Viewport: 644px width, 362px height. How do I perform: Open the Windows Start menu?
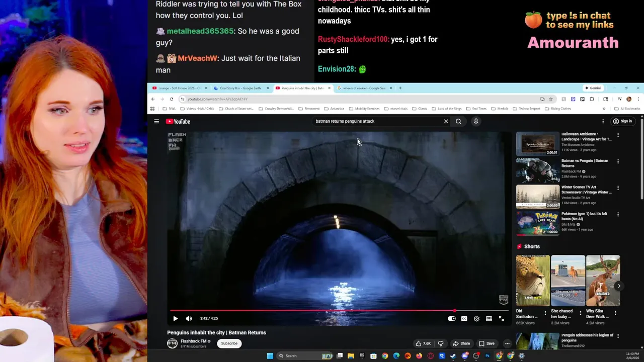pos(270,356)
